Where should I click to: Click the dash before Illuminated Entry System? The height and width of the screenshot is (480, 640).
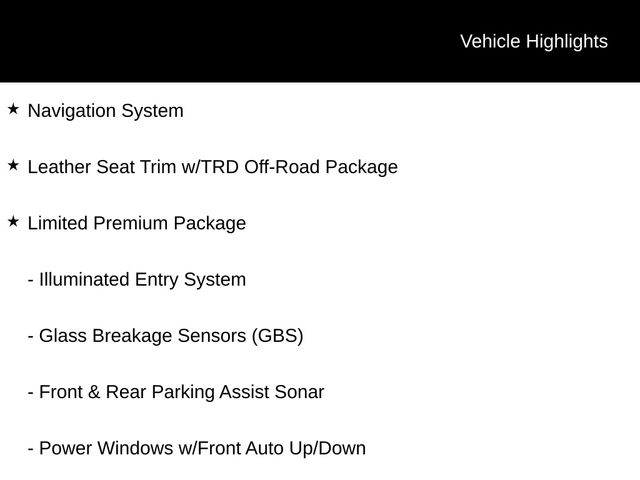[x=31, y=281]
